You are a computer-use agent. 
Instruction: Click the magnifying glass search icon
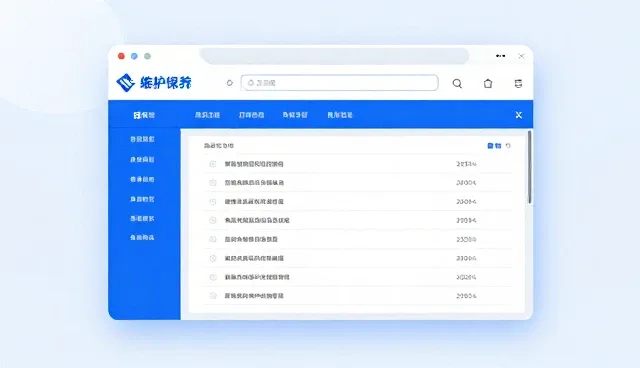(x=457, y=84)
